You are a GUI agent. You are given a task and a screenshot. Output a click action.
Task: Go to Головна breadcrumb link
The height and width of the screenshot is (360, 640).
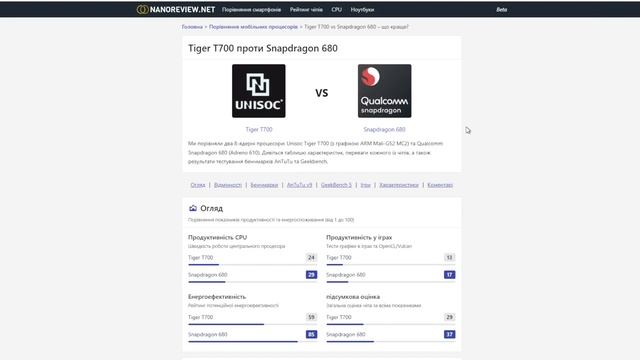click(x=192, y=27)
